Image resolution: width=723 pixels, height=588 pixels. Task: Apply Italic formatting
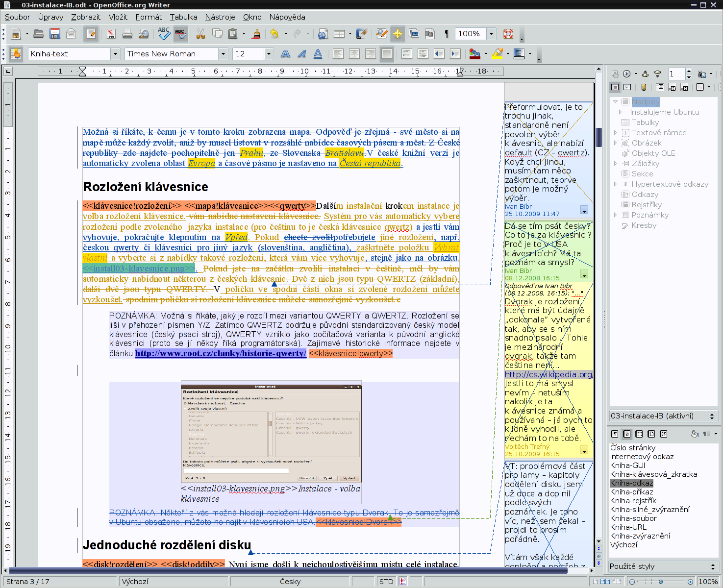[301, 54]
